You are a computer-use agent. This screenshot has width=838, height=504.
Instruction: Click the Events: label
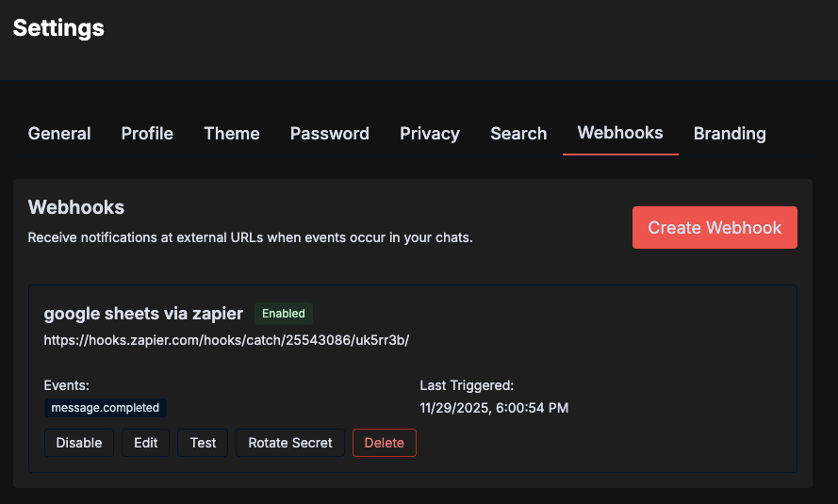coord(66,385)
